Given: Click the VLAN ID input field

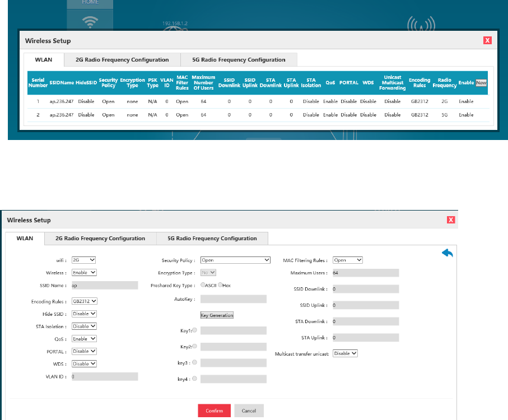Looking at the screenshot, I should 105,377.
